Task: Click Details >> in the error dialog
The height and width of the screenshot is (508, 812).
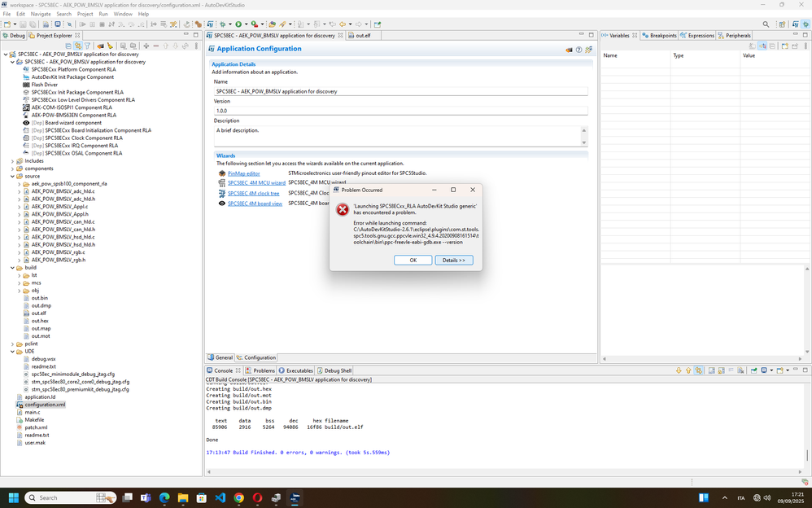Action: point(454,261)
